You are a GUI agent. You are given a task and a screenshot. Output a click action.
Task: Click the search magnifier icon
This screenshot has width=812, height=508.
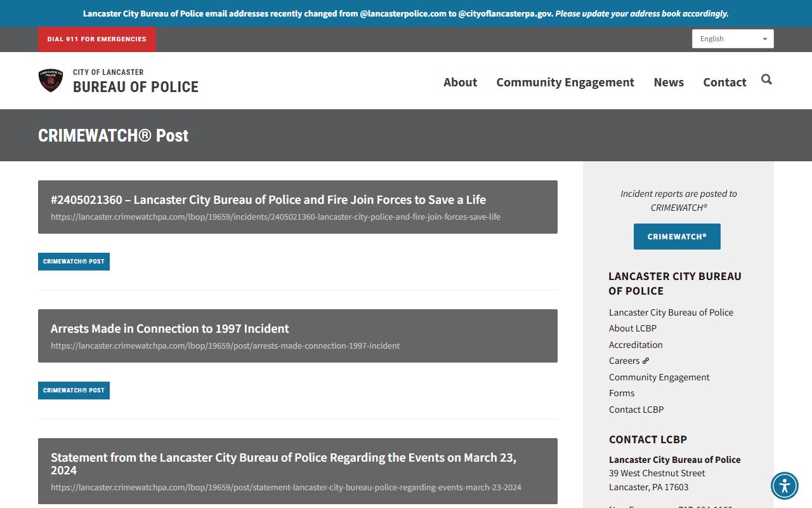[x=766, y=79]
